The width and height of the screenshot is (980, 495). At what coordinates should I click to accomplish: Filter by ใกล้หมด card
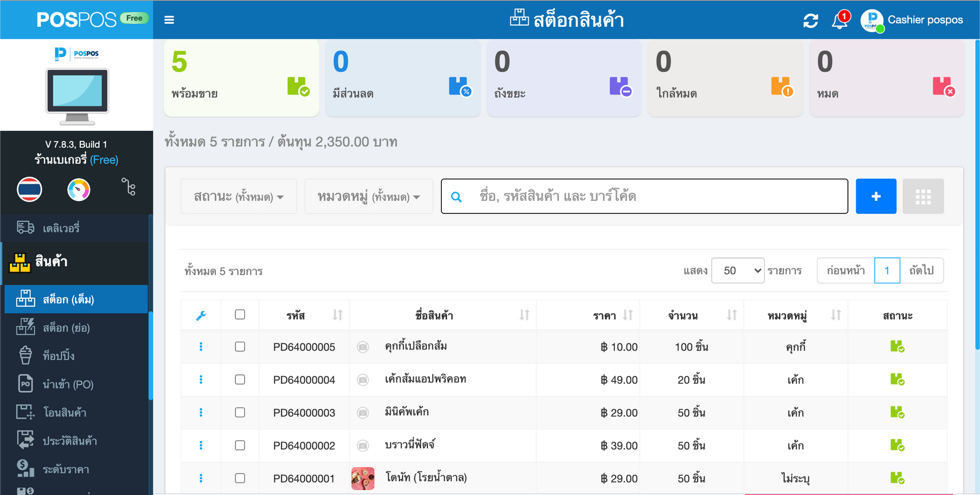point(725,78)
